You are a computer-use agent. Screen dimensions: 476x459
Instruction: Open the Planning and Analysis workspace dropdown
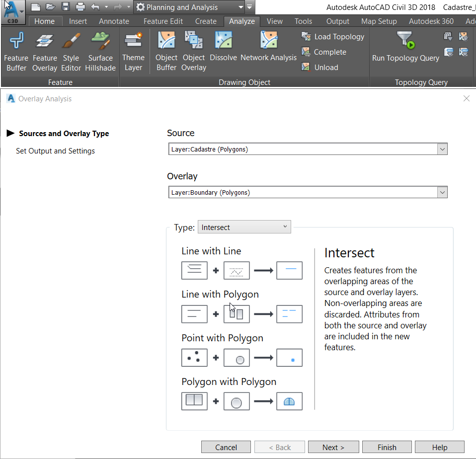click(x=240, y=7)
